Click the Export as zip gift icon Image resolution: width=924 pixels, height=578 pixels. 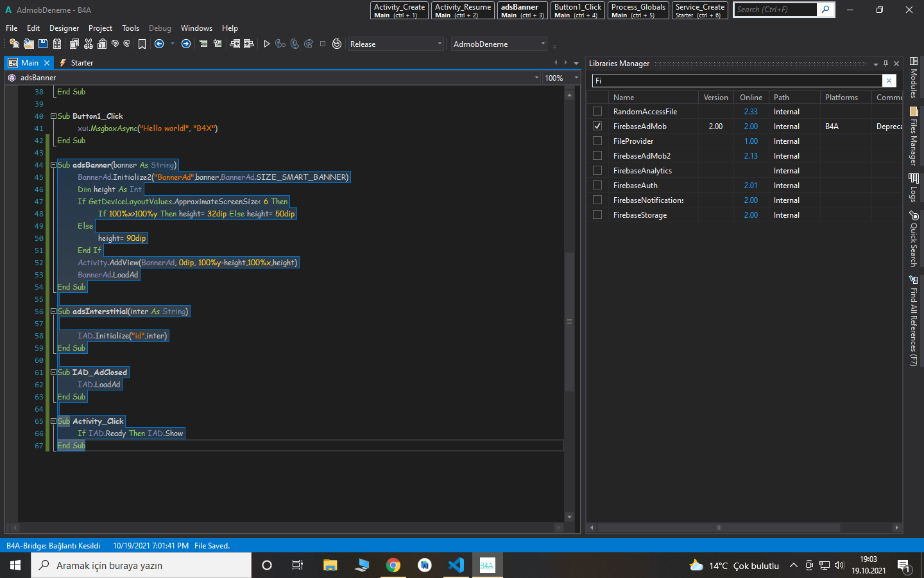(57, 44)
